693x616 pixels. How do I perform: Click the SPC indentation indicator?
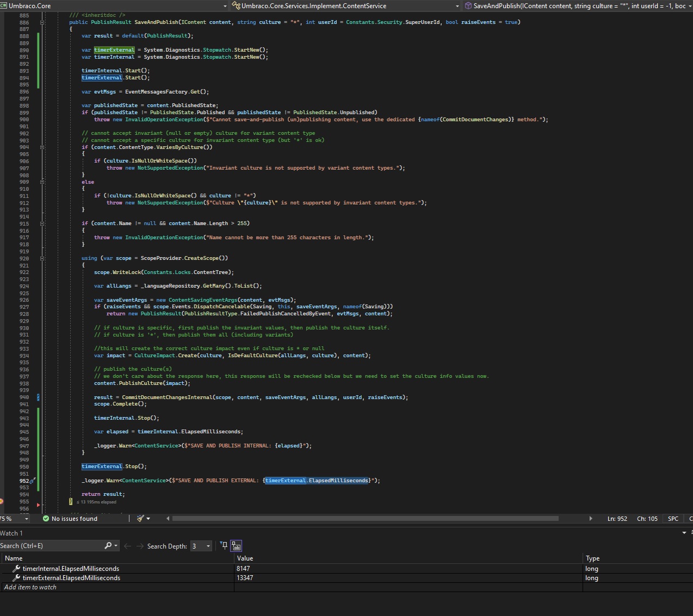(673, 519)
